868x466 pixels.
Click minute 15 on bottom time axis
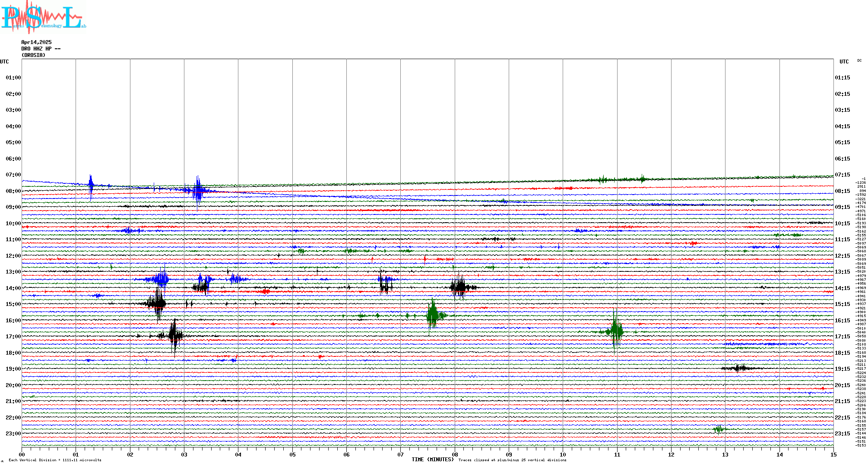pyautogui.click(x=833, y=455)
